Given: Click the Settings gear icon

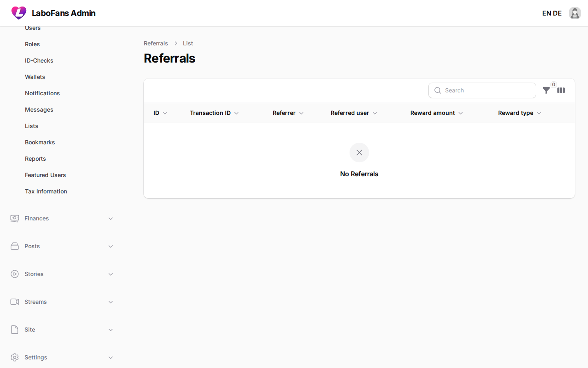Looking at the screenshot, I should [15, 357].
